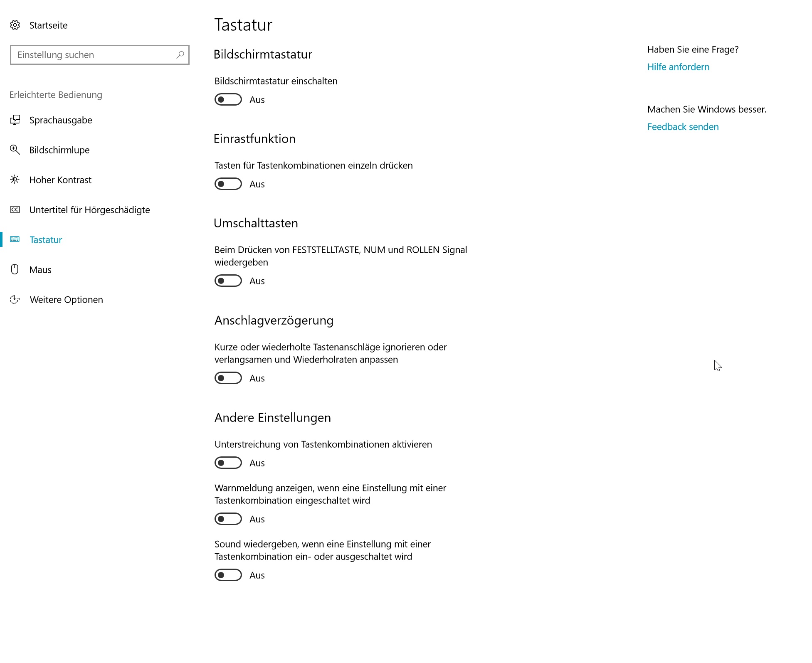812x663 pixels.
Task: Enable the Bildschirmtastatur toggle
Action: tap(228, 100)
